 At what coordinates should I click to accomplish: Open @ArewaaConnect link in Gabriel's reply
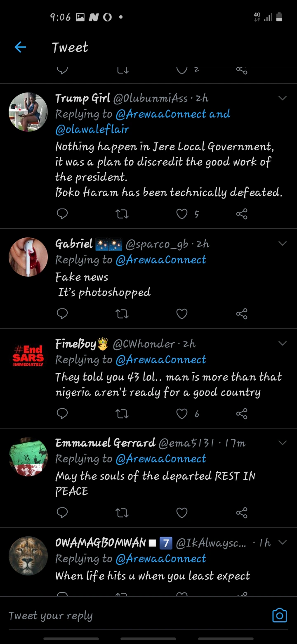pyautogui.click(x=161, y=260)
